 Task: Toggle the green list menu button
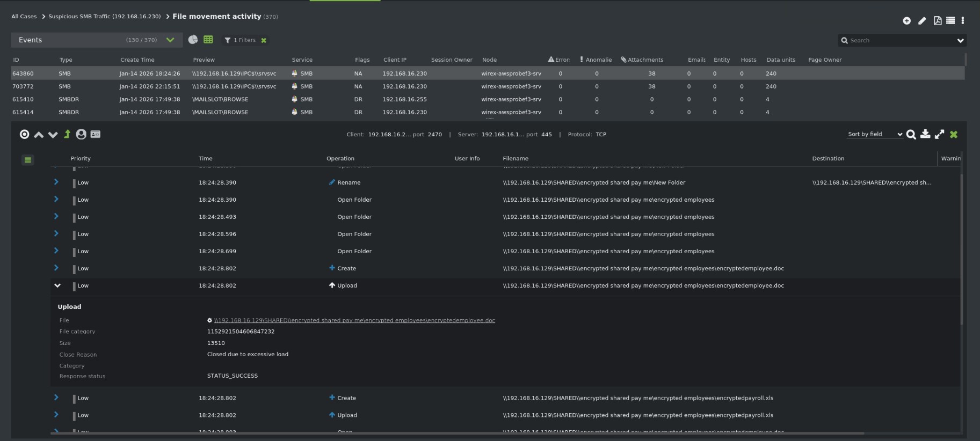[x=28, y=160]
